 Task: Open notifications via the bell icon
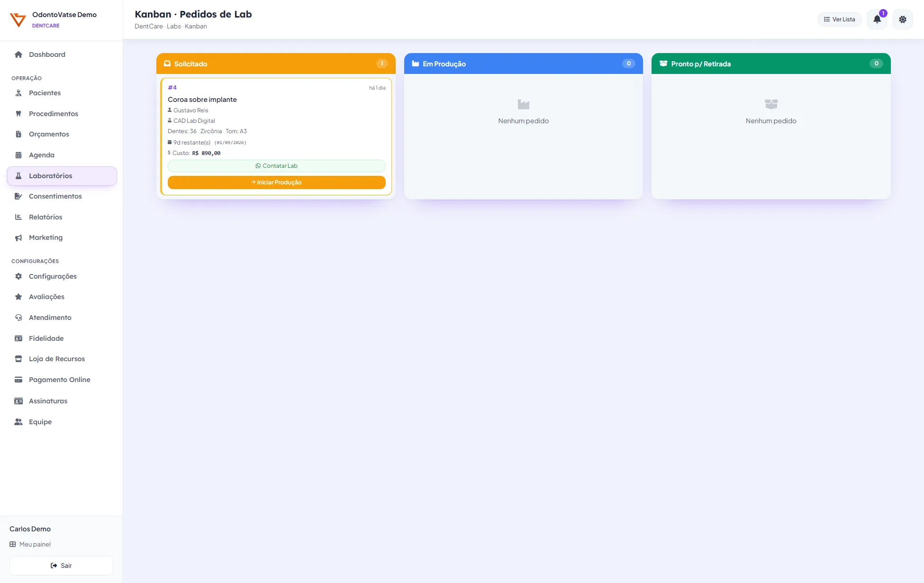(877, 19)
